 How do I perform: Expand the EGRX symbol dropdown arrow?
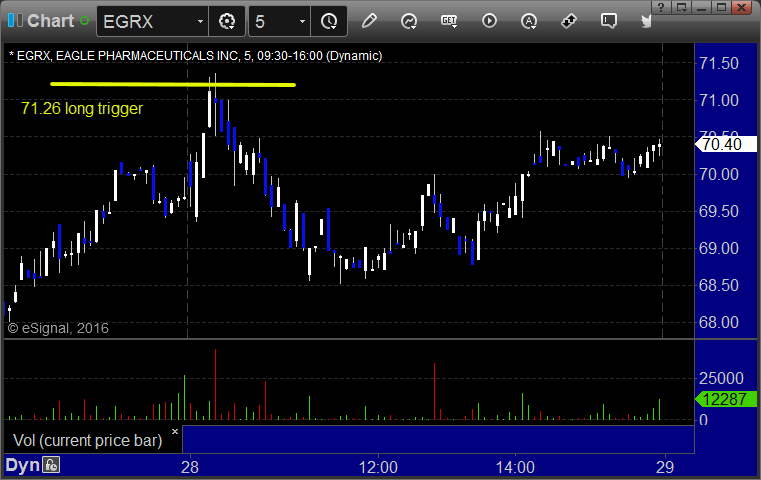tap(200, 22)
